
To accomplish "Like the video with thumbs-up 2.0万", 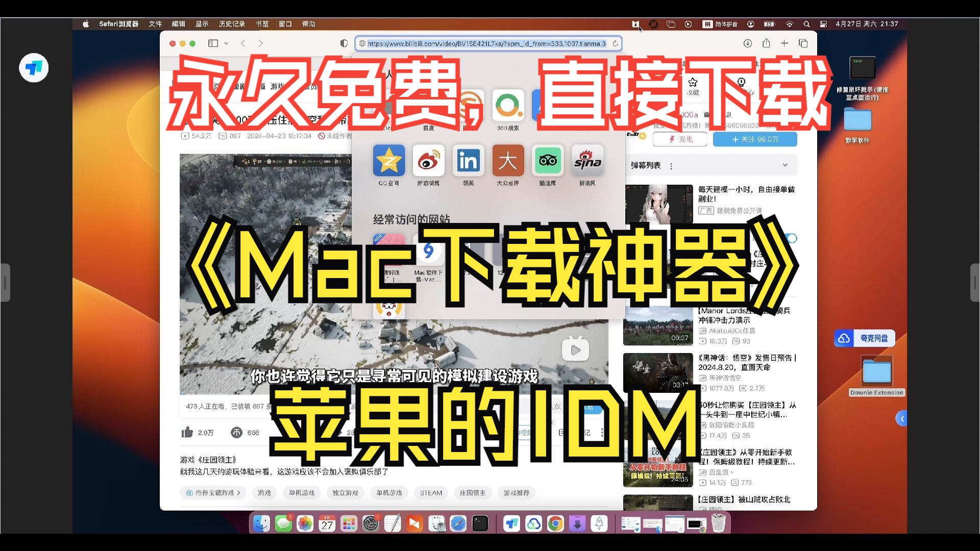I will (x=198, y=433).
